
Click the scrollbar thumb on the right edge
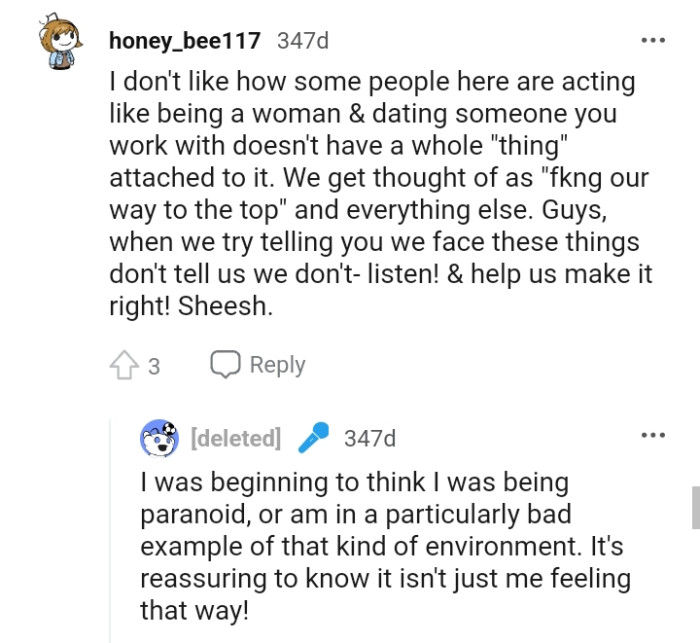point(695,507)
